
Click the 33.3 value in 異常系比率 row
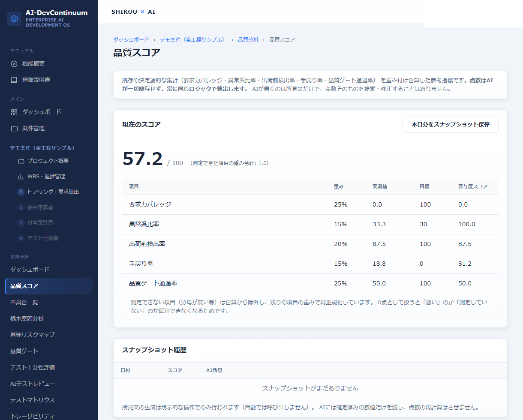[379, 224]
